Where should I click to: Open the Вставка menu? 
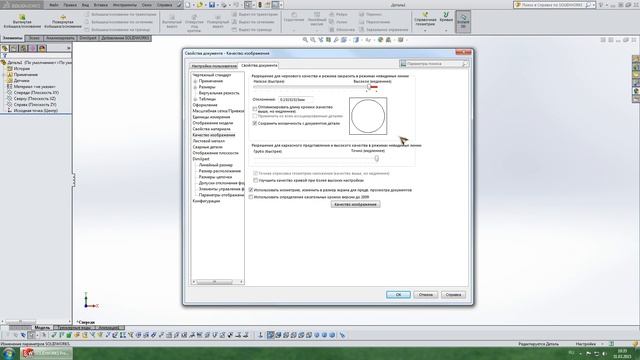coord(101,5)
